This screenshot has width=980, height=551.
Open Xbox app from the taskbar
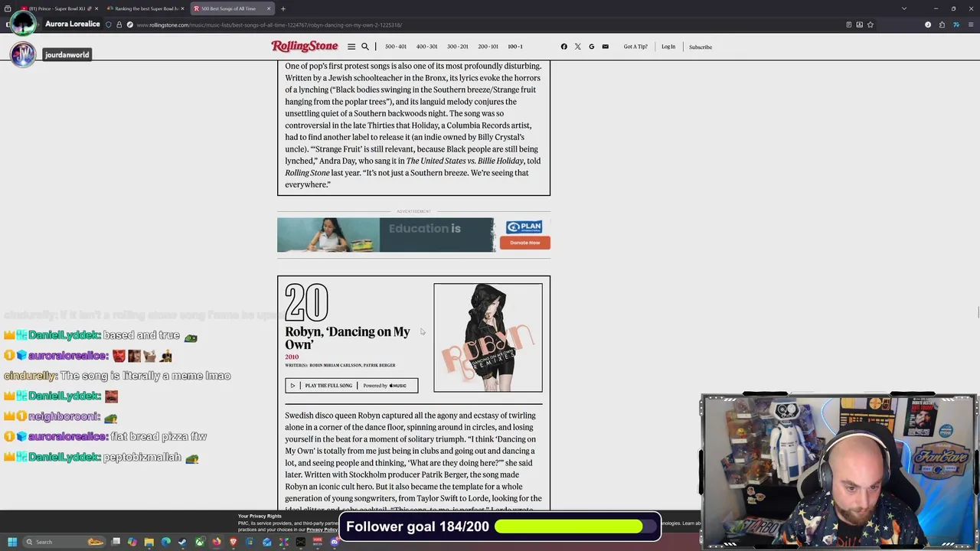[200, 542]
